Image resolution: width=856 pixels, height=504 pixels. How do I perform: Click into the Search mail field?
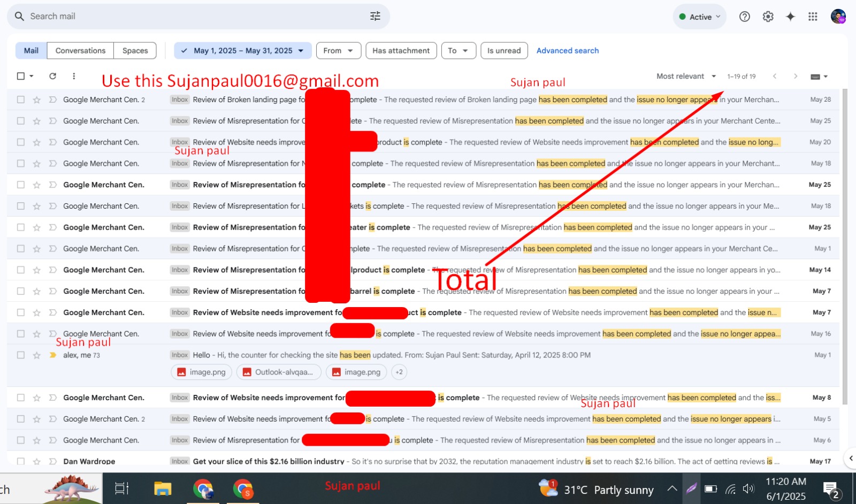coord(198,17)
